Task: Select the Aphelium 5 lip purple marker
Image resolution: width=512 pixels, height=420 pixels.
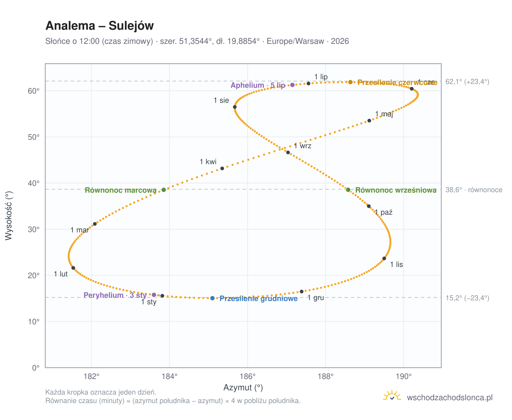Action: [292, 85]
